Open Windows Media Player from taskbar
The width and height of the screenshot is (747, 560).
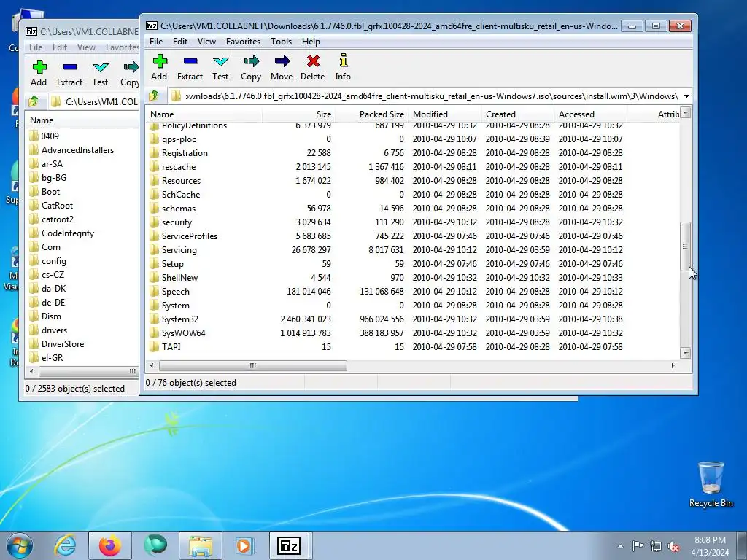[245, 545]
